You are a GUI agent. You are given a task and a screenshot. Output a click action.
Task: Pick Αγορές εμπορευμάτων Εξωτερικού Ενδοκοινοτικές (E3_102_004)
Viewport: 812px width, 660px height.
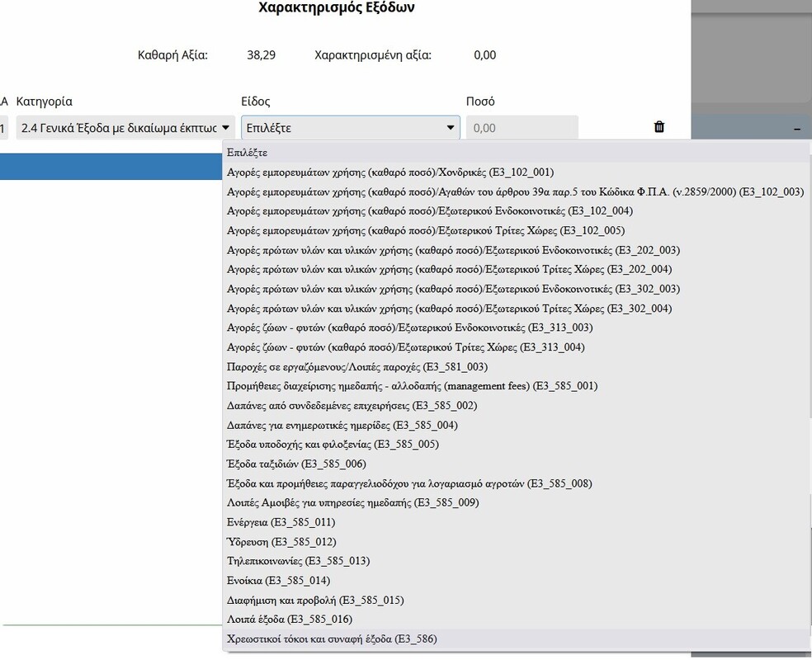click(x=430, y=211)
